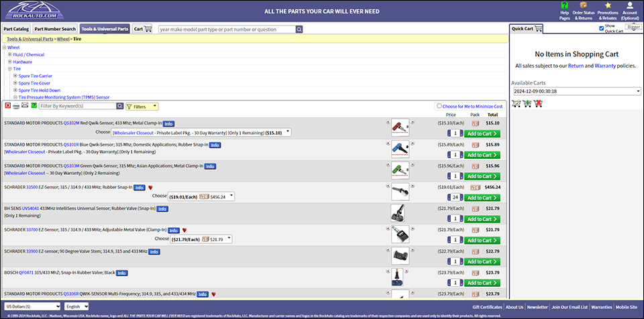Click Info button for BOSCH QF0471
The image size is (644, 319).
(x=121, y=273)
